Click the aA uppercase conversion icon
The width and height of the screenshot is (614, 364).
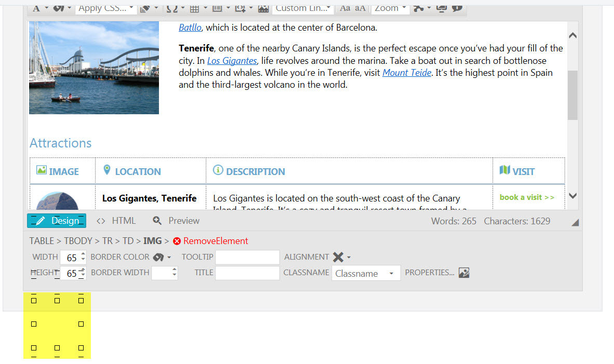(361, 8)
